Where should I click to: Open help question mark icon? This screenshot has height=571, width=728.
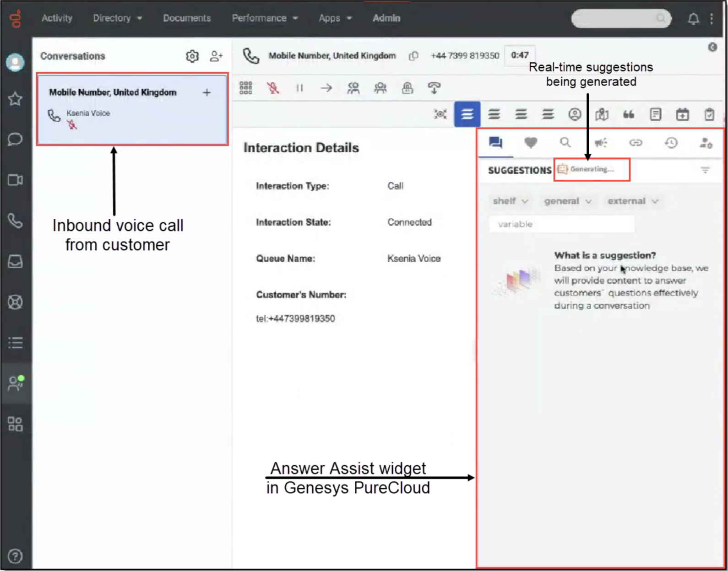coord(15,556)
